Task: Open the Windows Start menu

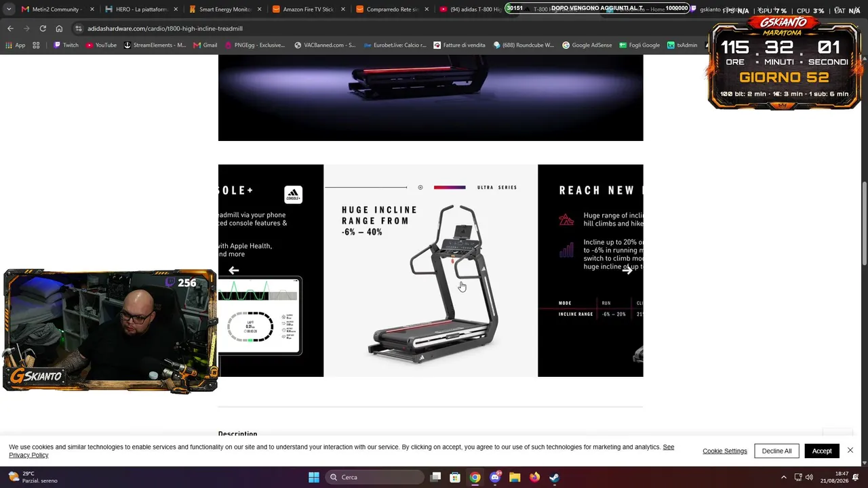Action: pyautogui.click(x=314, y=477)
